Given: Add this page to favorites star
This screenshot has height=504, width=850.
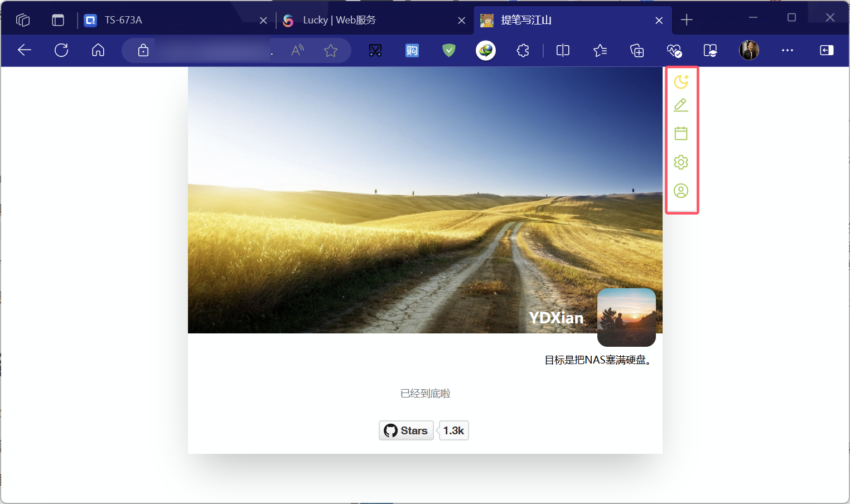Looking at the screenshot, I should click(331, 51).
